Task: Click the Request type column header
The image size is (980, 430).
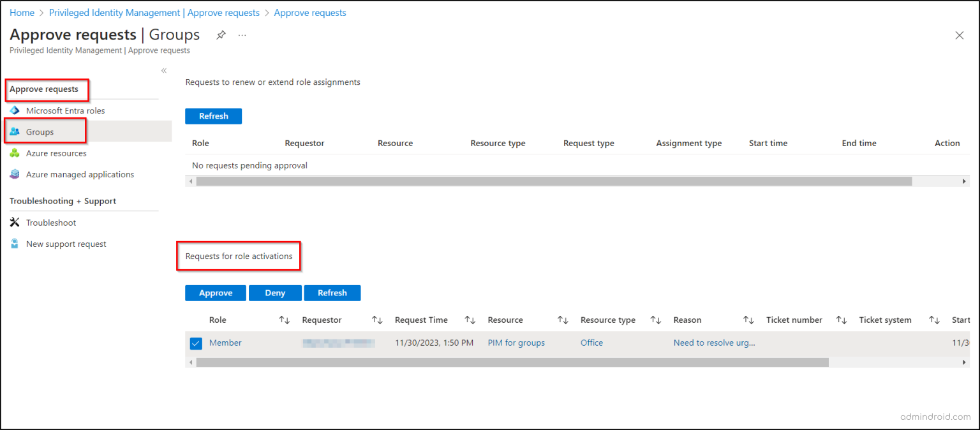Action: pos(588,144)
